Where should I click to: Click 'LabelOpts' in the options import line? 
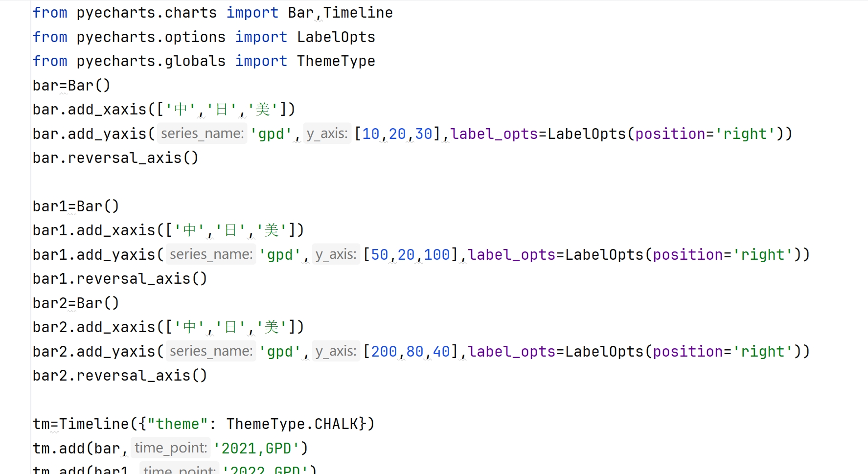click(336, 37)
